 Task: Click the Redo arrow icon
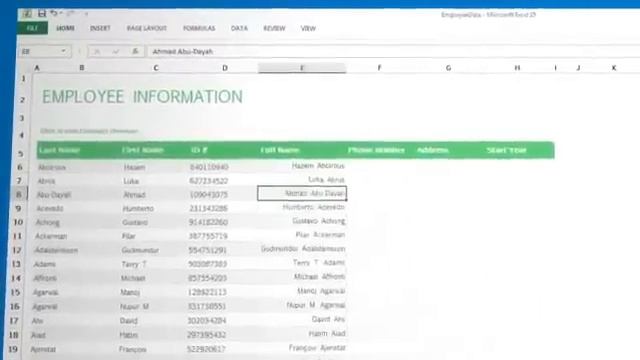coord(70,13)
